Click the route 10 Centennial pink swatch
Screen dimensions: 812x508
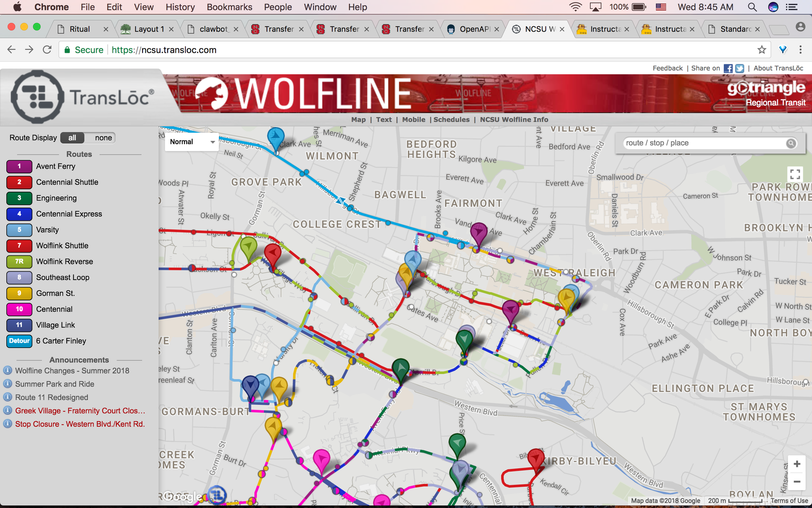point(19,309)
